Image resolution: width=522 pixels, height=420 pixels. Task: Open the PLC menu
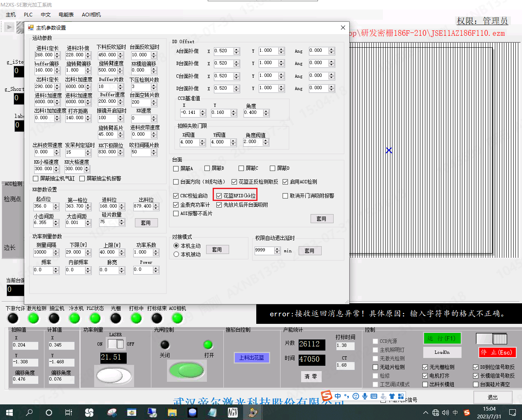(x=28, y=15)
